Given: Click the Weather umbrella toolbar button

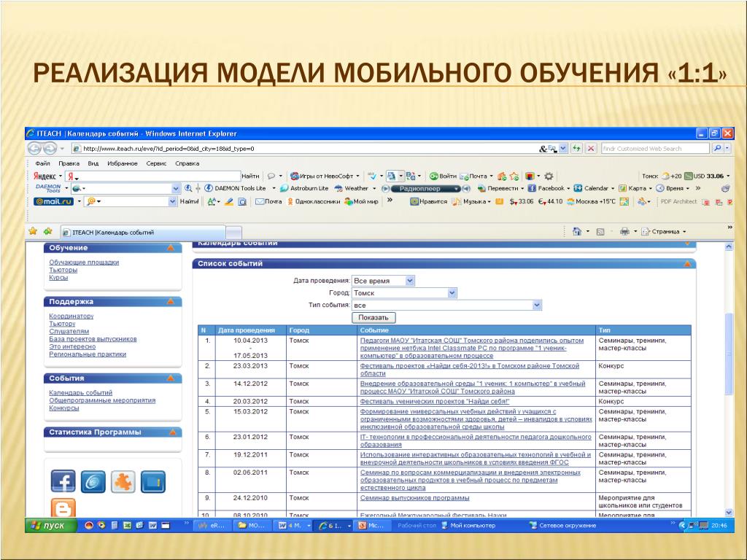Looking at the screenshot, I should pos(351,189).
